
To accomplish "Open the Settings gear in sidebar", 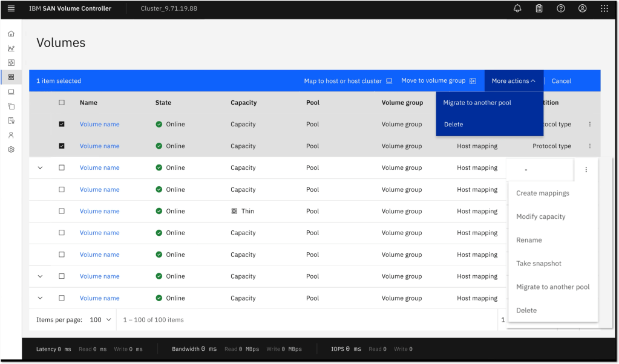I will pyautogui.click(x=11, y=149).
